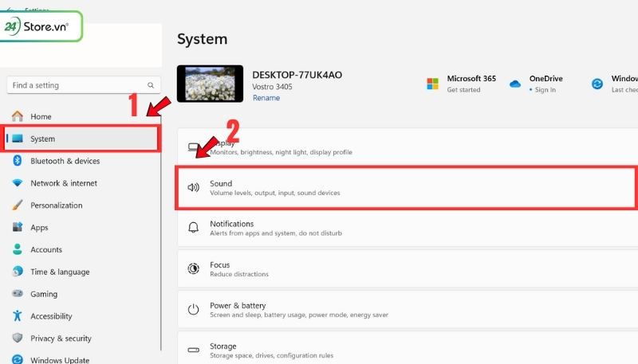Click the Apps icon in sidebar
Image resolution: width=638 pixels, height=364 pixels.
tap(18, 227)
